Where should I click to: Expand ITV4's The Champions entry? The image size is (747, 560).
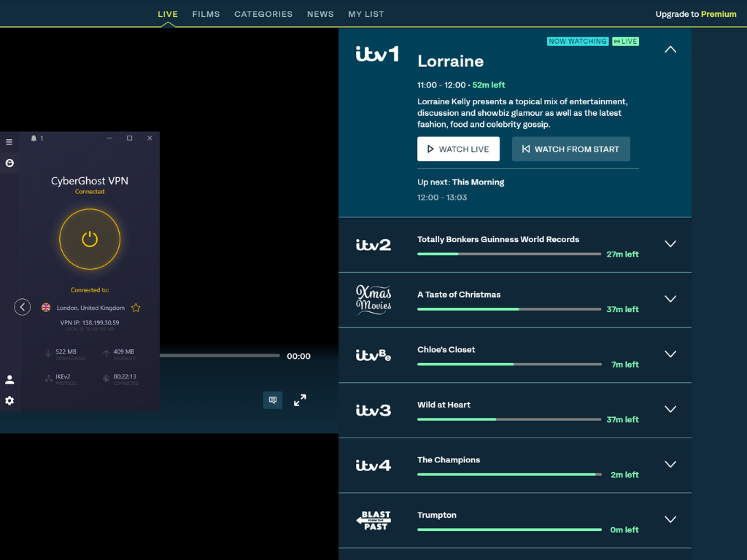click(670, 464)
